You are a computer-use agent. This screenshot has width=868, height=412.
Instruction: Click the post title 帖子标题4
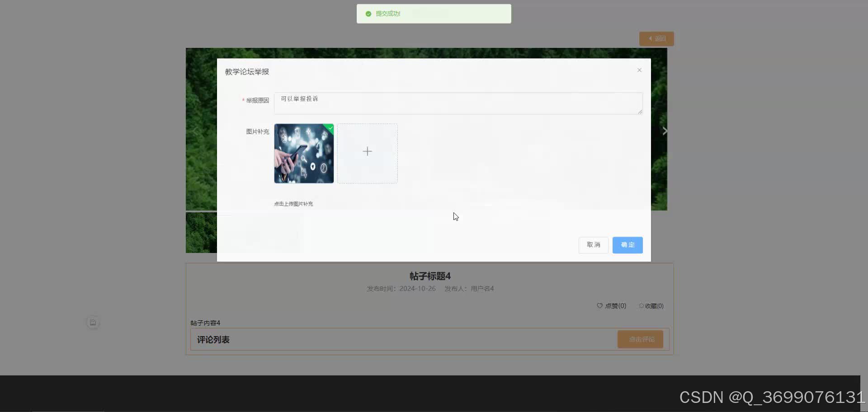point(430,276)
